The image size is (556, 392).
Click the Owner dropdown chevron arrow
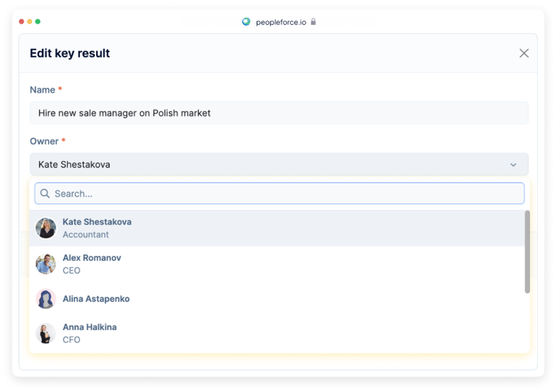click(513, 165)
